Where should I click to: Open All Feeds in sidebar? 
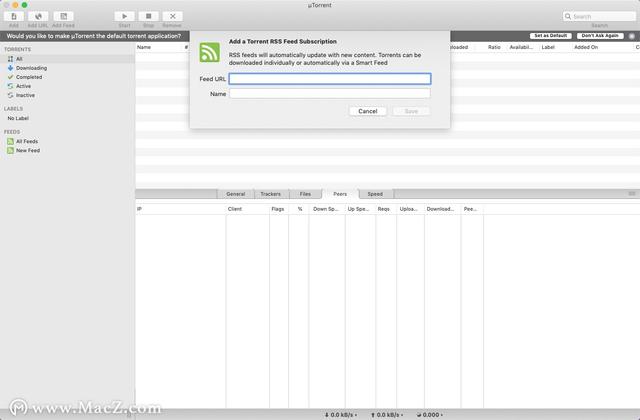67,141
